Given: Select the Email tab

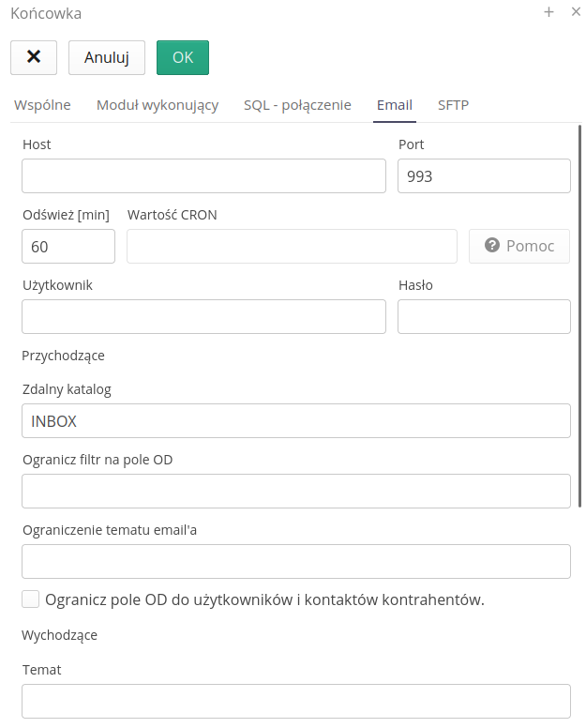Looking at the screenshot, I should point(395,105).
